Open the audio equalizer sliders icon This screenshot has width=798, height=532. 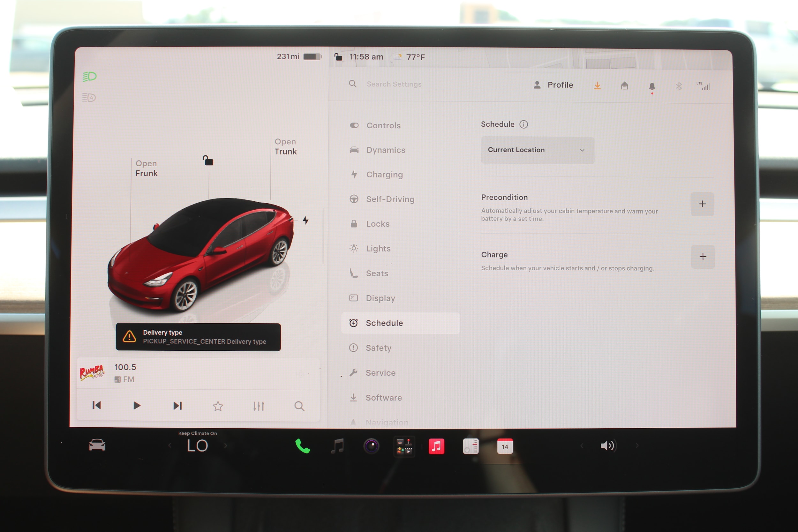point(259,406)
